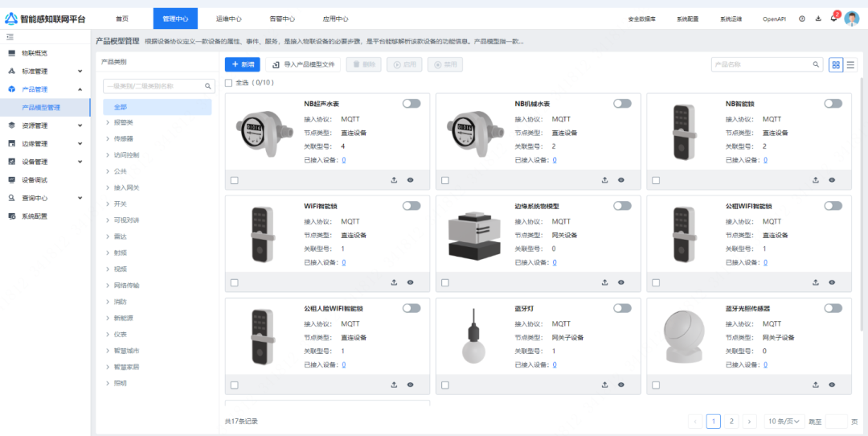868x436 pixels.
Task: Click search icon in product name field
Action: (816, 65)
